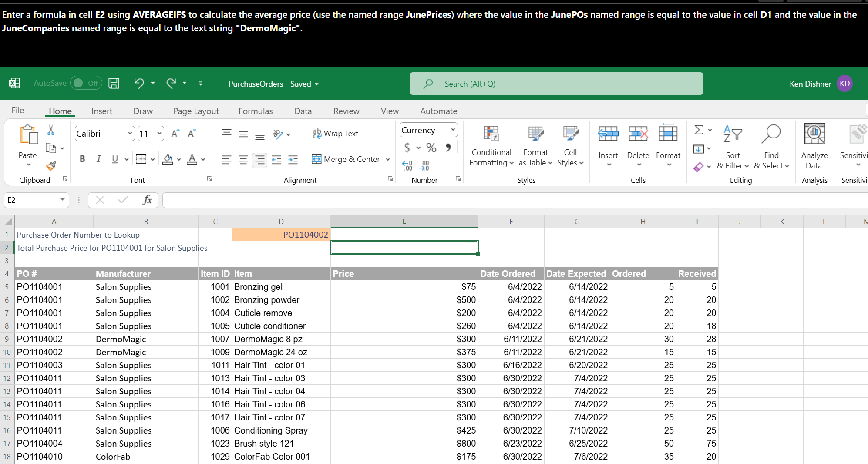Set Top Align vertical alignment
This screenshot has width=868, height=464.
[227, 133]
